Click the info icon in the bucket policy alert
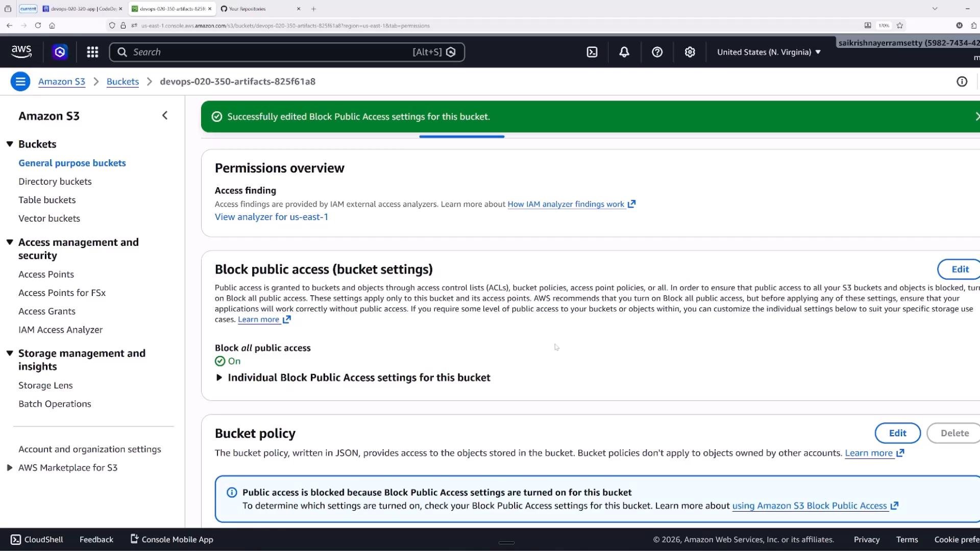Image resolution: width=980 pixels, height=551 pixels. (x=232, y=493)
